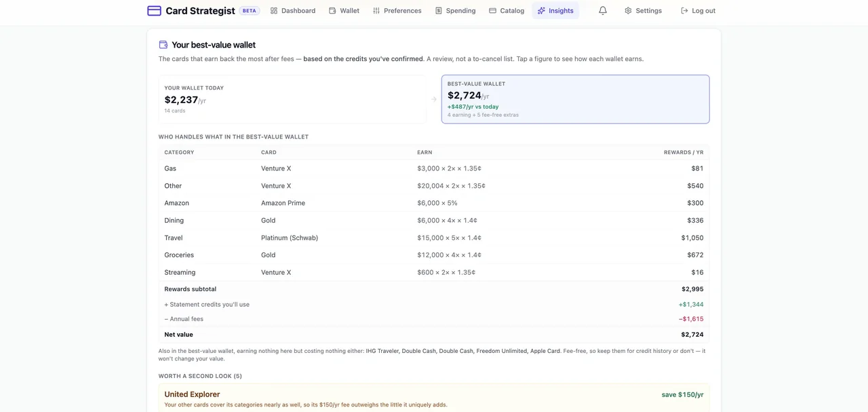Click the Streaming category cell
The image size is (868, 412).
click(x=180, y=272)
